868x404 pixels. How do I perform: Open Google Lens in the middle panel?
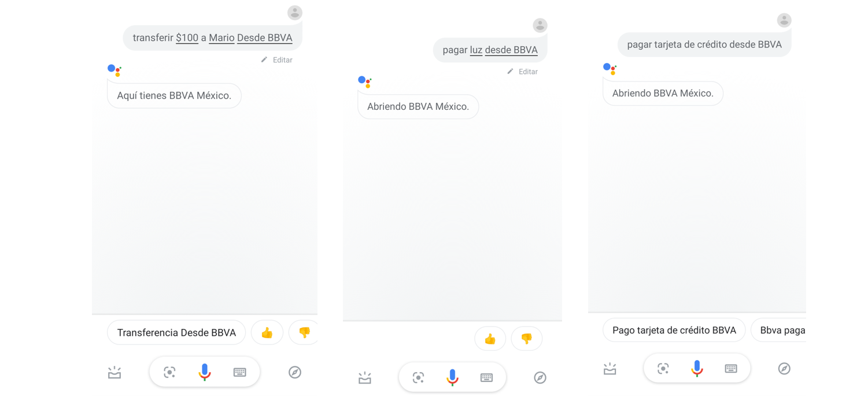tap(418, 377)
